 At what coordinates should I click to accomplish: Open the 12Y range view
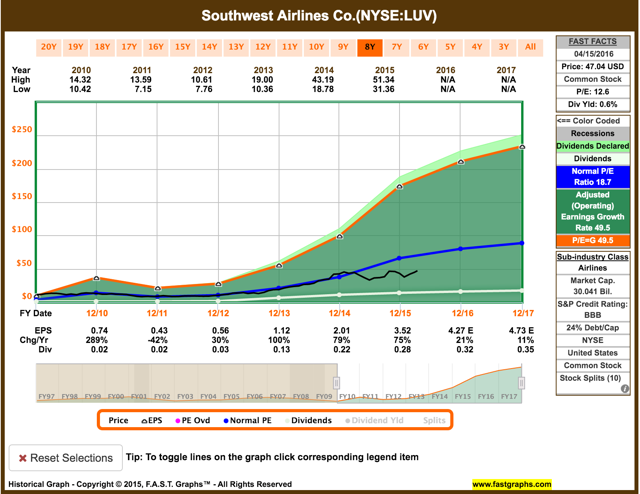click(263, 47)
